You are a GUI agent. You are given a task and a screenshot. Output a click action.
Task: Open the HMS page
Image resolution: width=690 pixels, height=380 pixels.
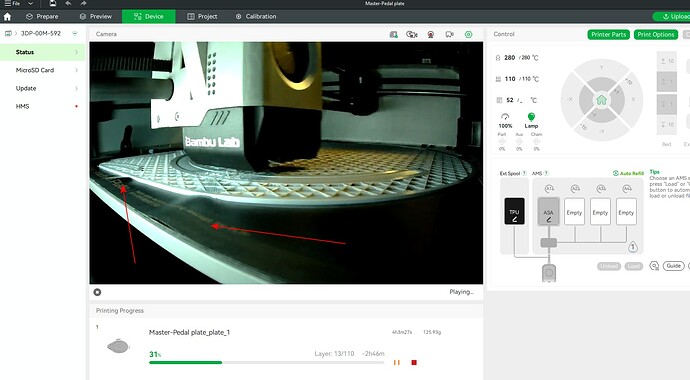pyautogui.click(x=42, y=106)
